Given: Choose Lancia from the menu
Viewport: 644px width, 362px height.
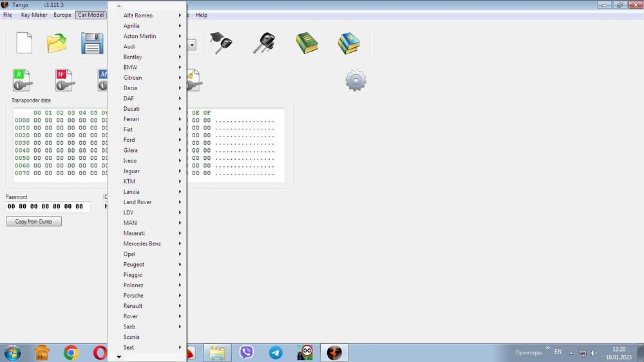Looking at the screenshot, I should pyautogui.click(x=147, y=192).
